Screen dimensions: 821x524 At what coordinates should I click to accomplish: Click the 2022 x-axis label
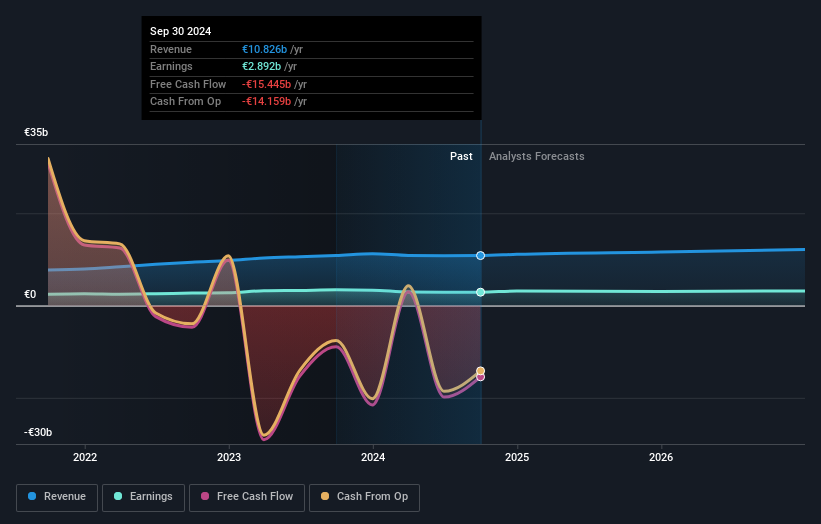click(x=85, y=457)
